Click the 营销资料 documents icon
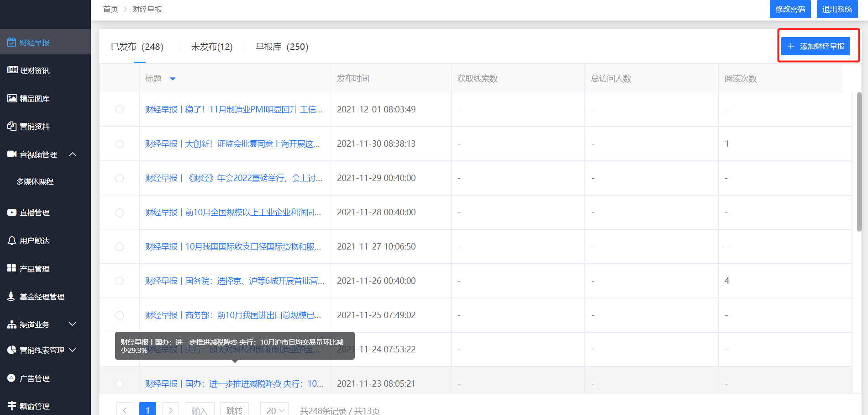868x415 pixels. [12, 126]
